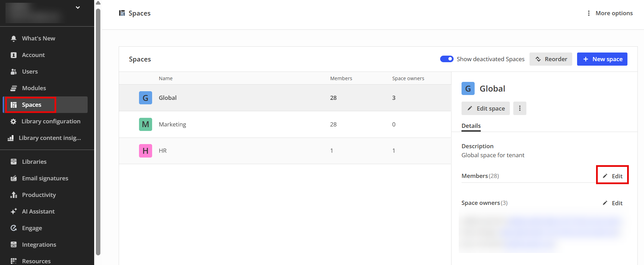The width and height of the screenshot is (644, 265).
Task: Click the New space button
Action: pos(602,59)
